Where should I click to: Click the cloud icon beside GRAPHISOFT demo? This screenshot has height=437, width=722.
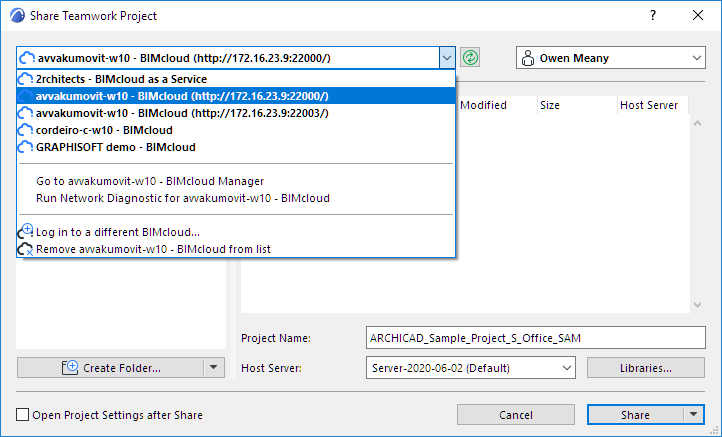point(27,147)
